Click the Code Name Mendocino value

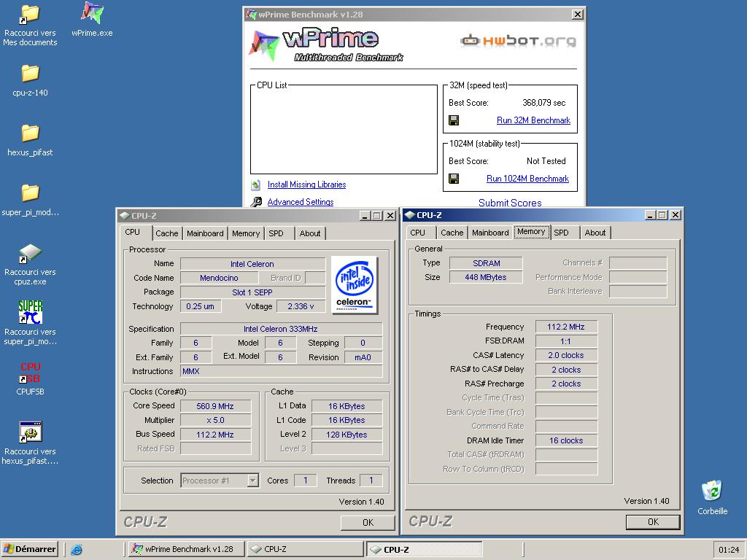click(219, 278)
